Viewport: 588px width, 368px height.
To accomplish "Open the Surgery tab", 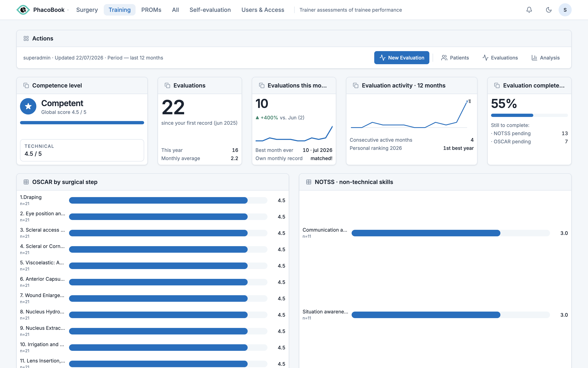I will 87,10.
